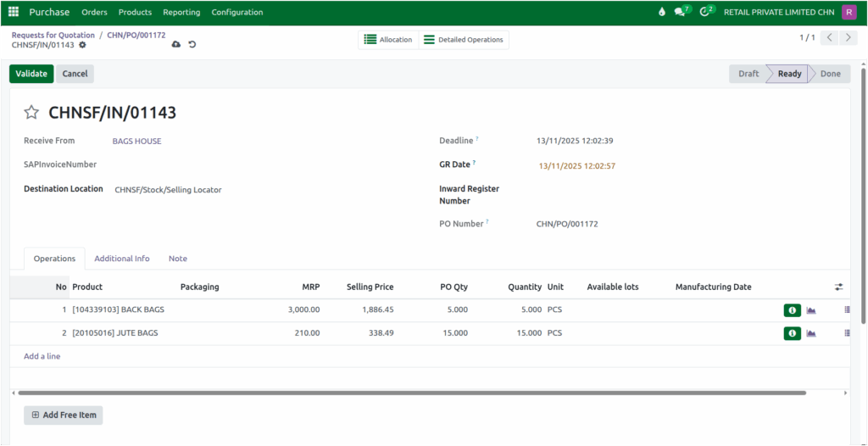Click the record pager 1 / 1
Image resolution: width=868 pixels, height=446 pixels.
[807, 37]
